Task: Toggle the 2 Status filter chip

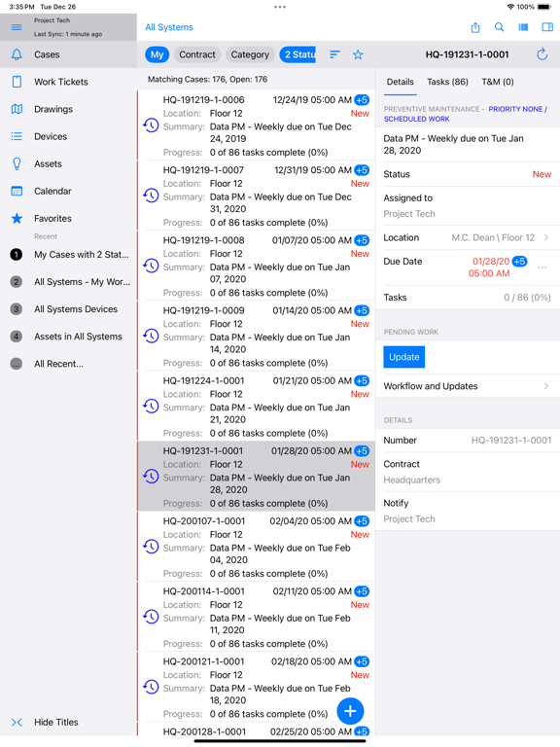Action: [297, 54]
